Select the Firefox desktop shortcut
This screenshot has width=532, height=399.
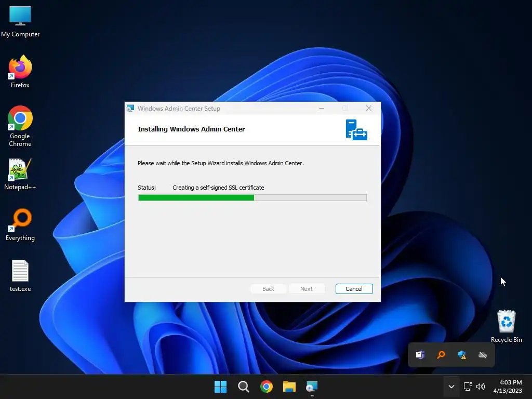click(20, 72)
